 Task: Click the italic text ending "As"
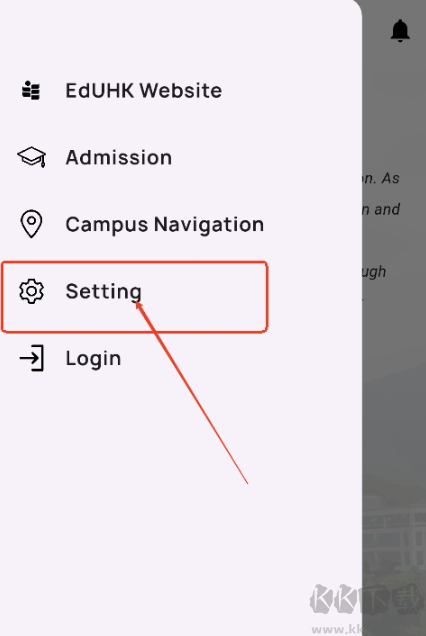381,178
